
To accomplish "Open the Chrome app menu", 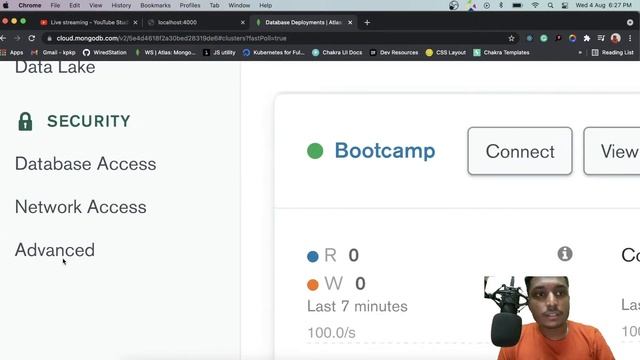I will point(30,5).
